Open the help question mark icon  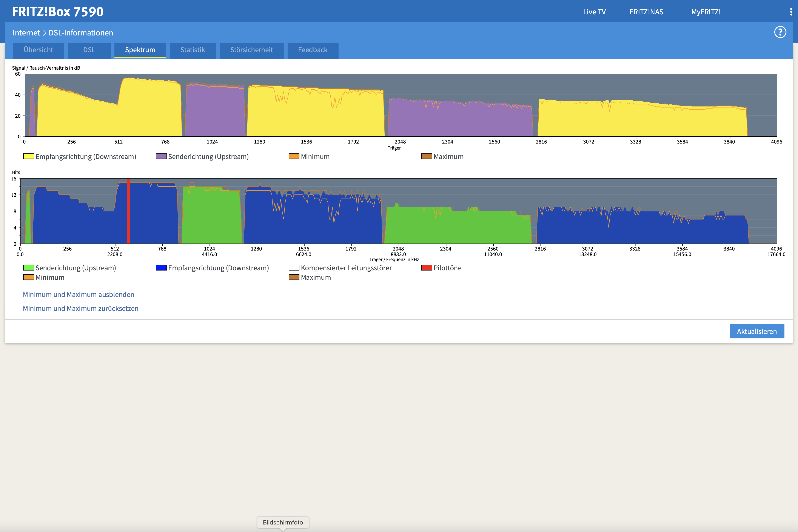point(780,32)
